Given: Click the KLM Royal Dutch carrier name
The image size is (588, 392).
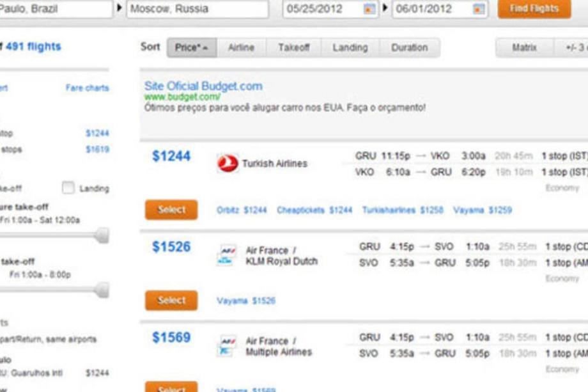Looking at the screenshot, I should [282, 261].
